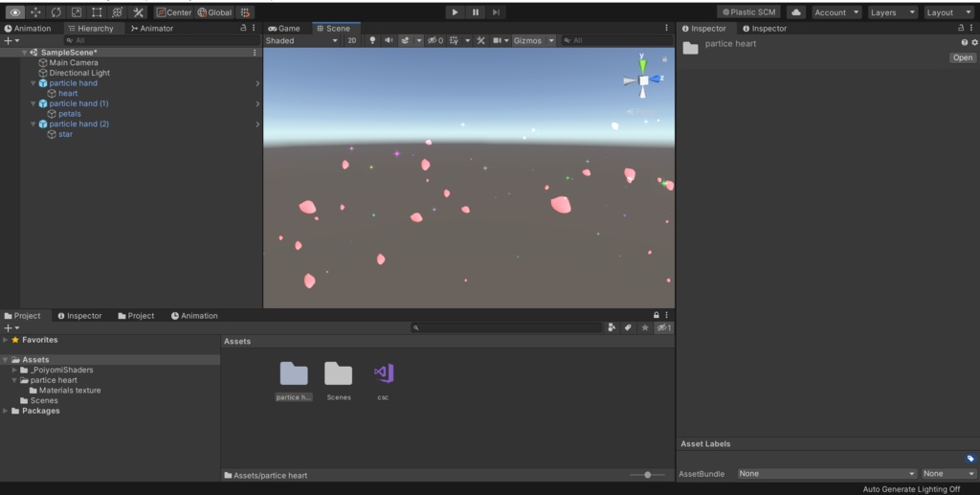The width and height of the screenshot is (980, 495).
Task: Open Hierarchy create (+) menu
Action: (x=11, y=40)
